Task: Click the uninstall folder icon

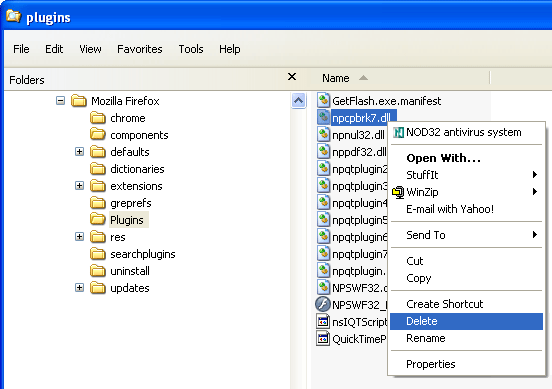Action: coord(98,271)
